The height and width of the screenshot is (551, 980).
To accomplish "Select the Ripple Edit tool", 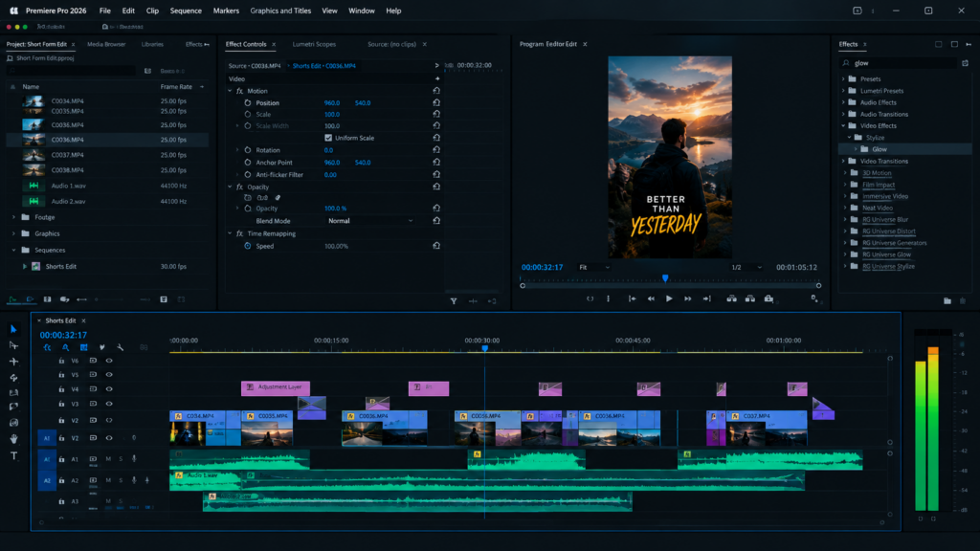I will pos(13,362).
